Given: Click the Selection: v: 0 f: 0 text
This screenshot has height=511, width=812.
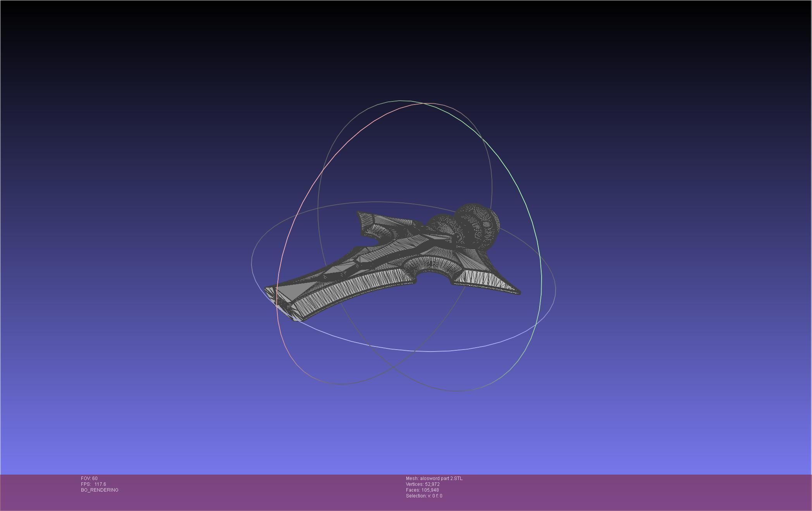Looking at the screenshot, I should [x=424, y=496].
